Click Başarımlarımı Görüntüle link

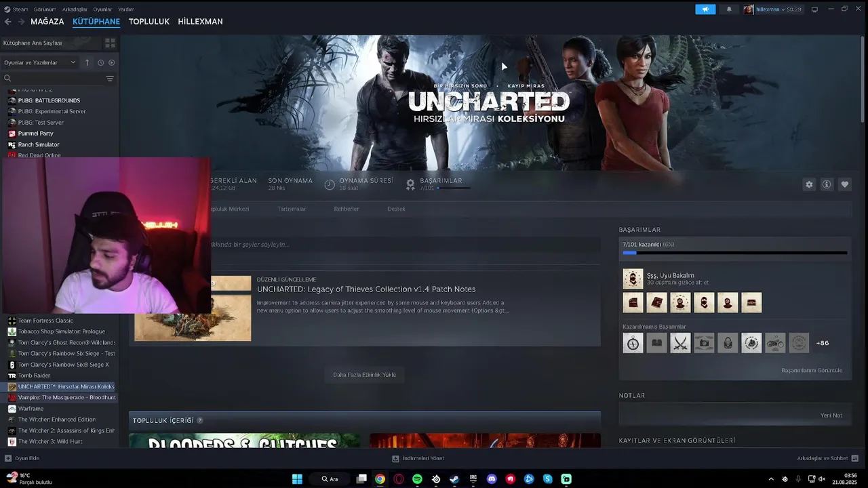(812, 370)
